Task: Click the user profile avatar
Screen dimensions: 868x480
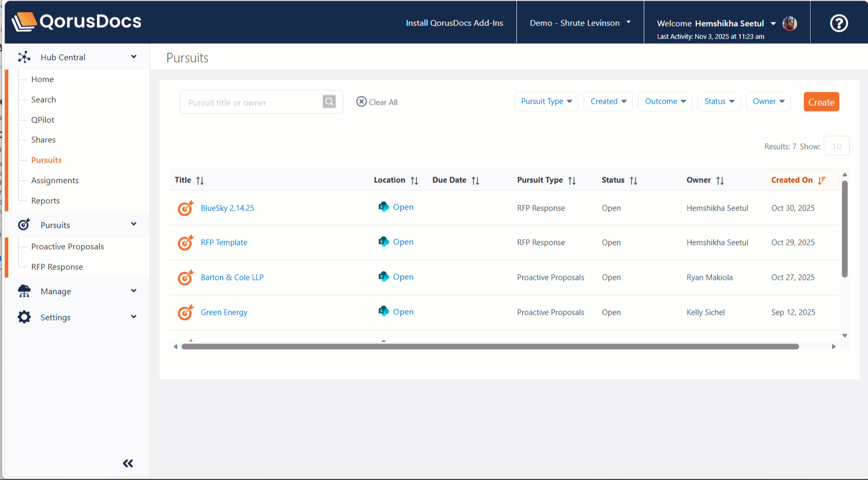Action: click(790, 23)
